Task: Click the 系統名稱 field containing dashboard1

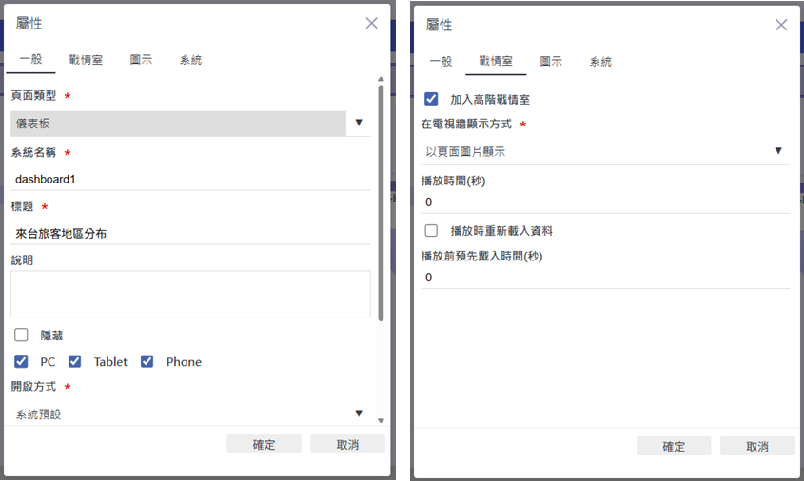Action: 190,180
